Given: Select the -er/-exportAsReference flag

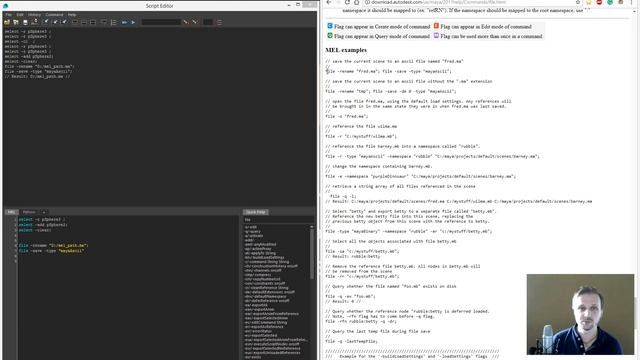Looking at the screenshot, I should 264,327.
